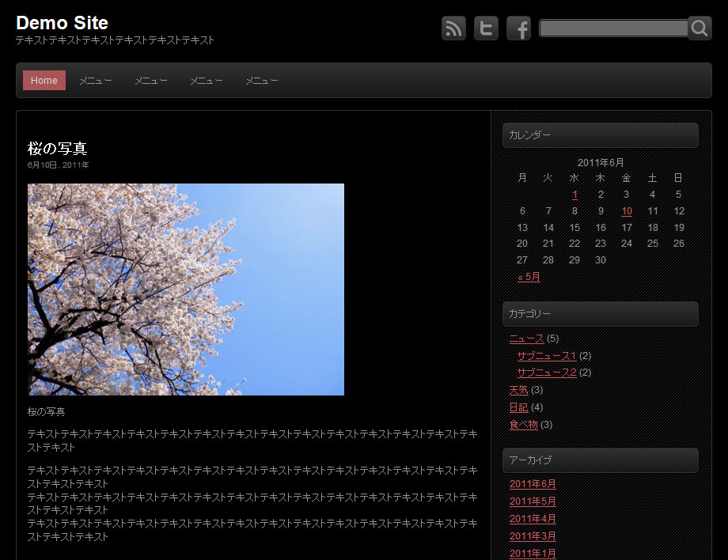The width and height of the screenshot is (728, 560).
Task: Click the cherry blossom photo
Action: pos(186,289)
